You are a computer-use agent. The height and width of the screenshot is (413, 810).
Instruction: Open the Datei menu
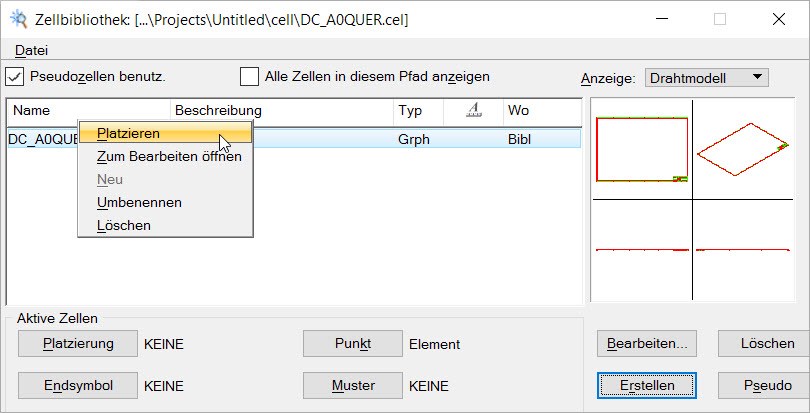tap(32, 50)
